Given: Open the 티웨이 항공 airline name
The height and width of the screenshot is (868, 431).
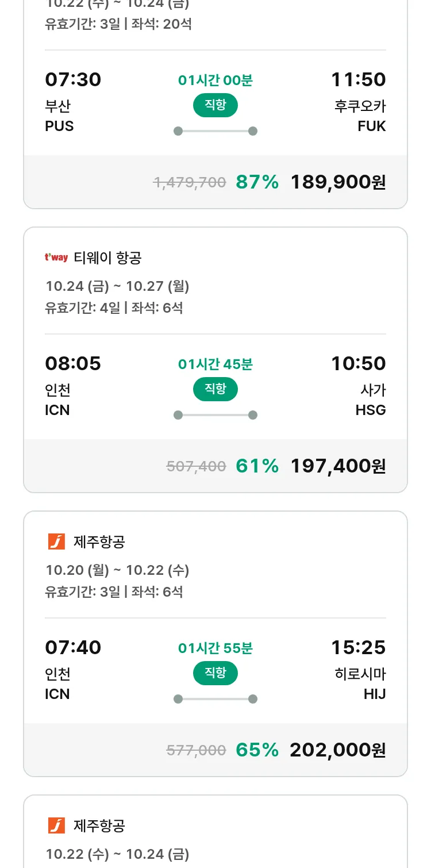Looking at the screenshot, I should click(x=107, y=258).
